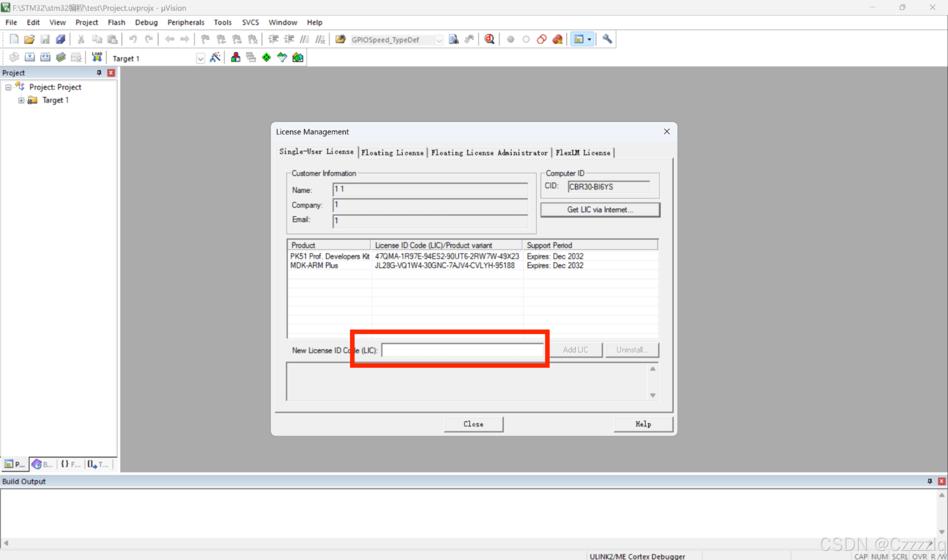Open the Configuration wrench icon
Image resolution: width=948 pixels, height=560 pixels.
click(x=607, y=39)
